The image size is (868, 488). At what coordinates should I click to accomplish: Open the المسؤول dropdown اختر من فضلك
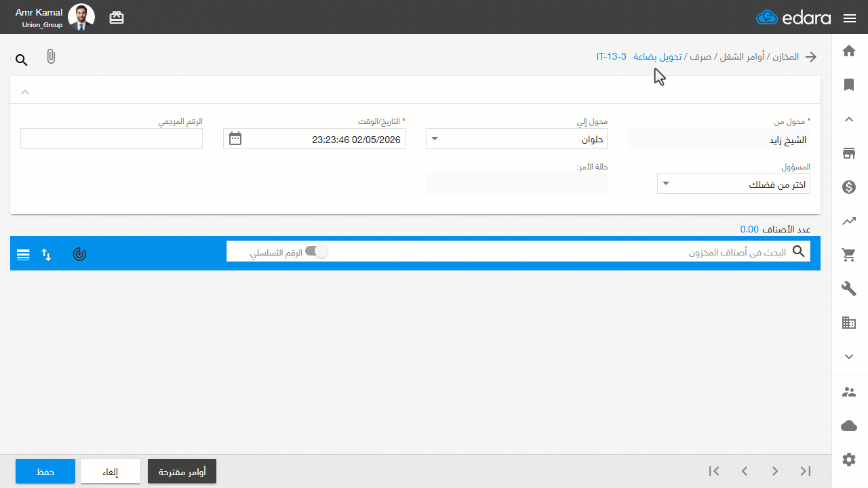coord(734,184)
